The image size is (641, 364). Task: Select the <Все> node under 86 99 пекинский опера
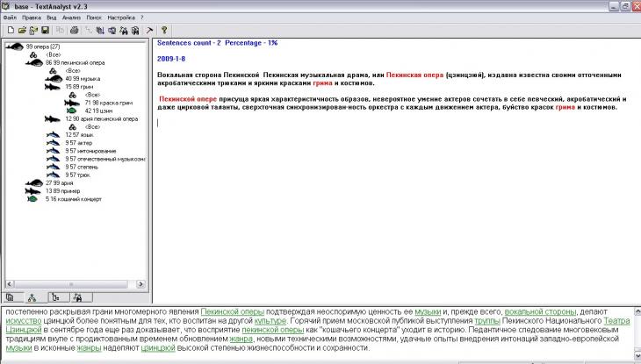click(73, 71)
